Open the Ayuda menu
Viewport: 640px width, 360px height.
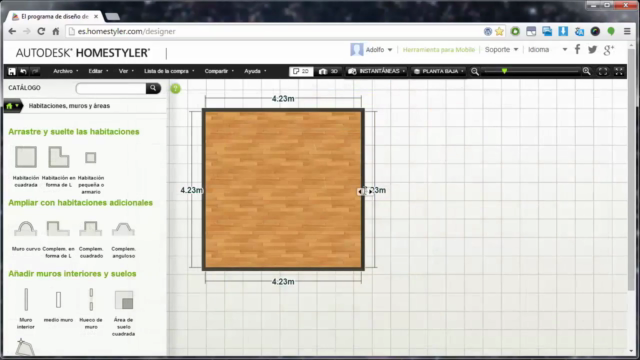[x=255, y=71]
